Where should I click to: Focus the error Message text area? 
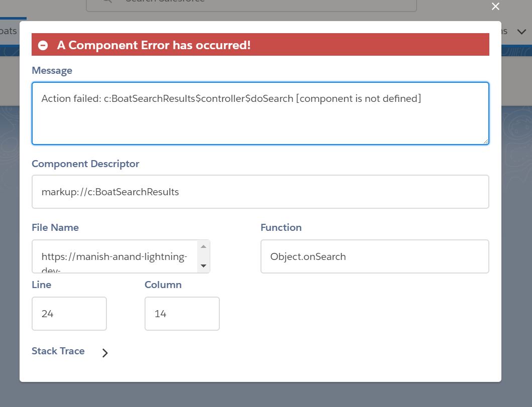(260, 113)
